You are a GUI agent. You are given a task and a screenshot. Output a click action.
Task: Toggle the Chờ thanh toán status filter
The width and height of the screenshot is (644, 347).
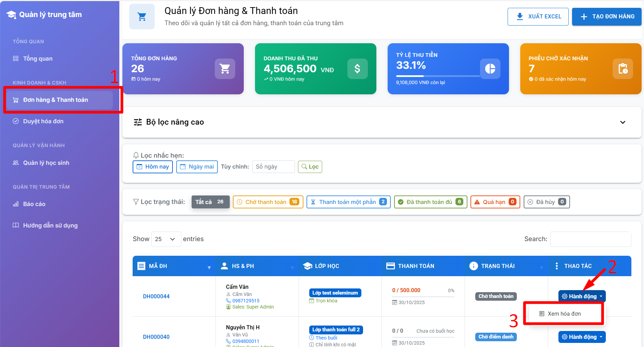268,202
